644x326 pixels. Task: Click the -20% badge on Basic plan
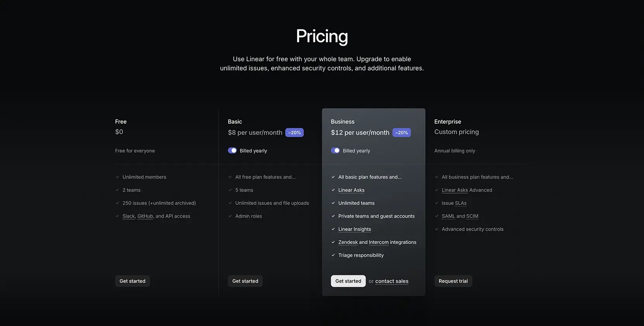(x=294, y=133)
